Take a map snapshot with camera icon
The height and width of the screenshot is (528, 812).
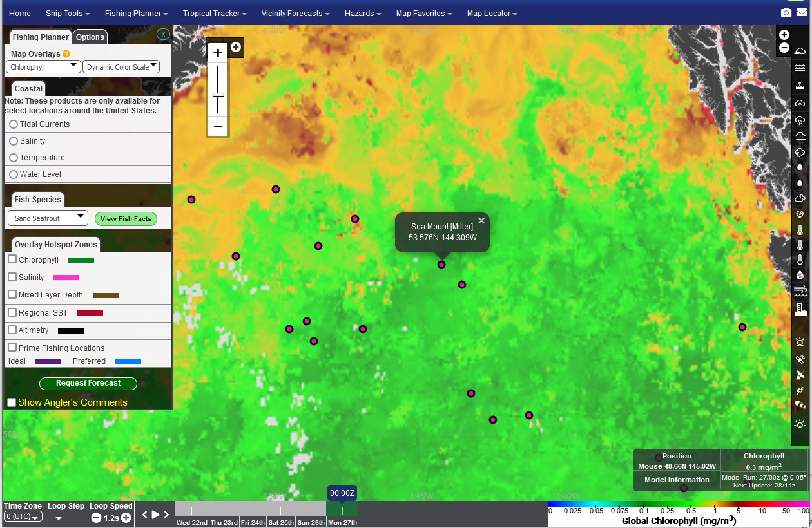tap(786, 13)
